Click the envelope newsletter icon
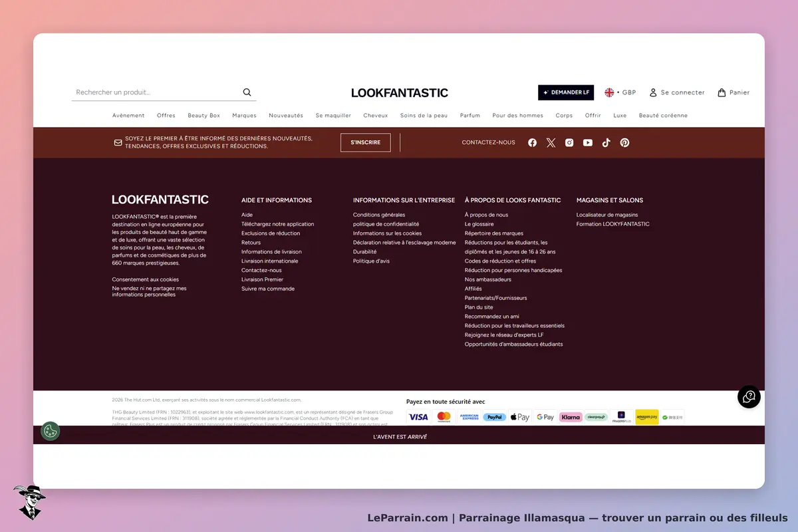 (x=118, y=142)
